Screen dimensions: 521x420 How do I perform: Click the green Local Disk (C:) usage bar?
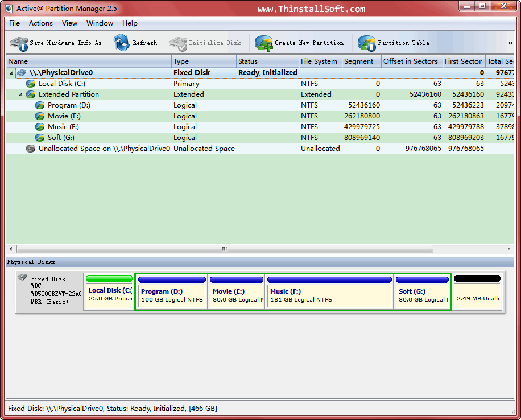pyautogui.click(x=109, y=279)
